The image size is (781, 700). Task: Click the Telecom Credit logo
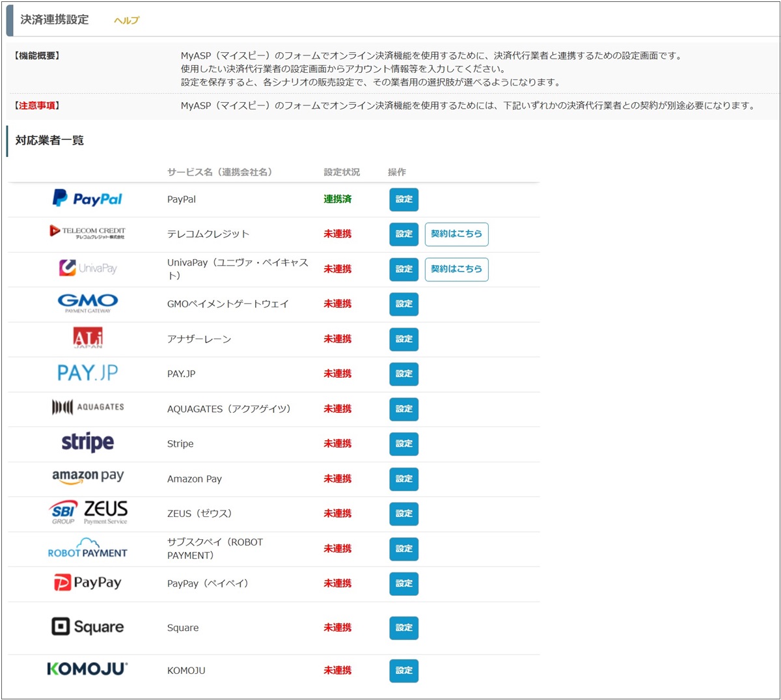coord(87,232)
